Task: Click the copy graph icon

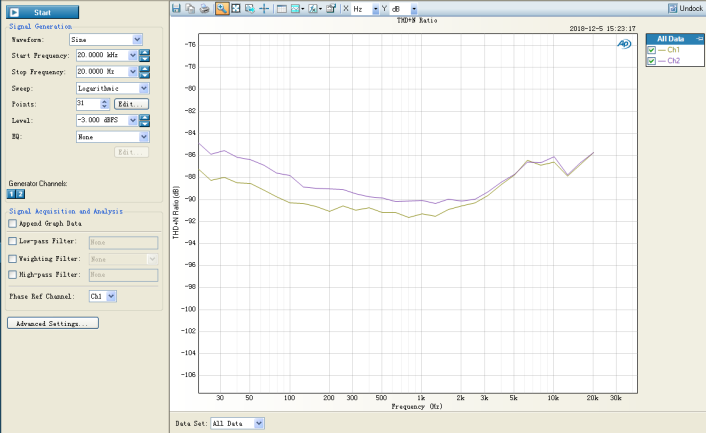Action: pyautogui.click(x=190, y=8)
